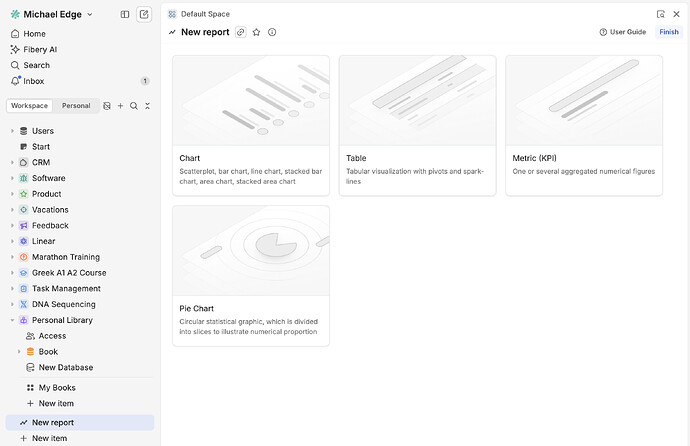
Task: Open the Book database label
Action: click(48, 352)
